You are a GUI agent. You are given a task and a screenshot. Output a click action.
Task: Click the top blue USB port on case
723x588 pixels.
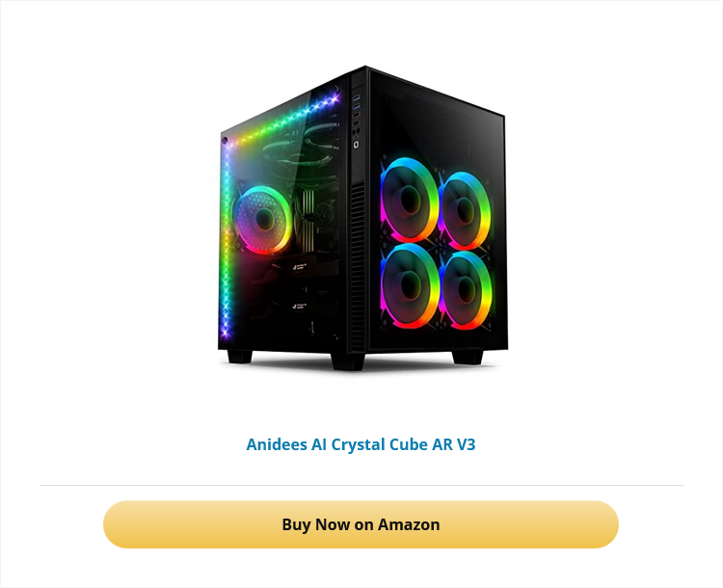point(356,97)
